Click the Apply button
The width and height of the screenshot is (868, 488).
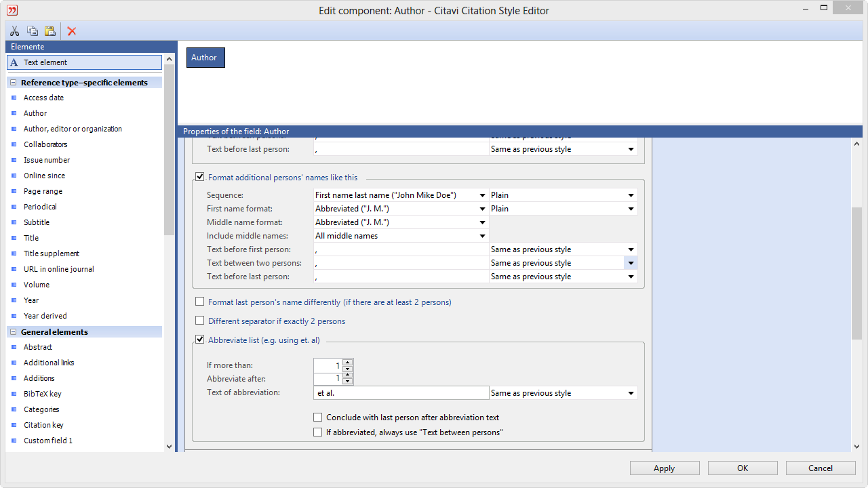[x=665, y=468]
